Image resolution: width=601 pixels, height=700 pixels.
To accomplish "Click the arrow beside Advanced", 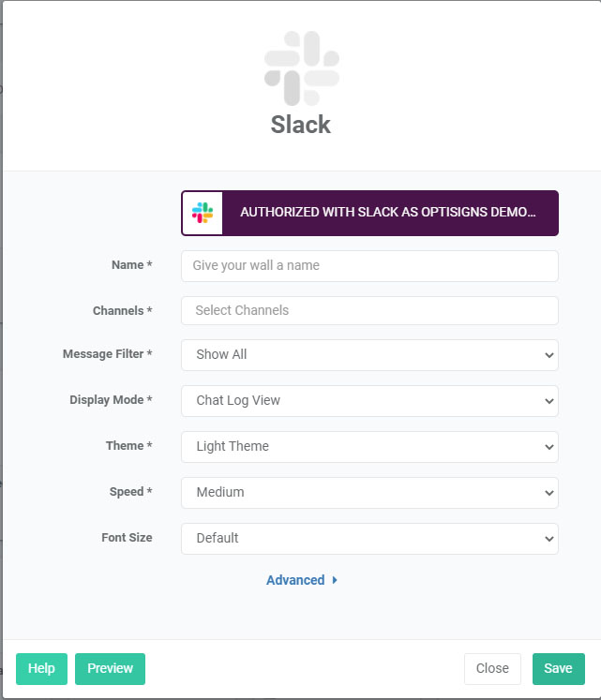I will 335,580.
